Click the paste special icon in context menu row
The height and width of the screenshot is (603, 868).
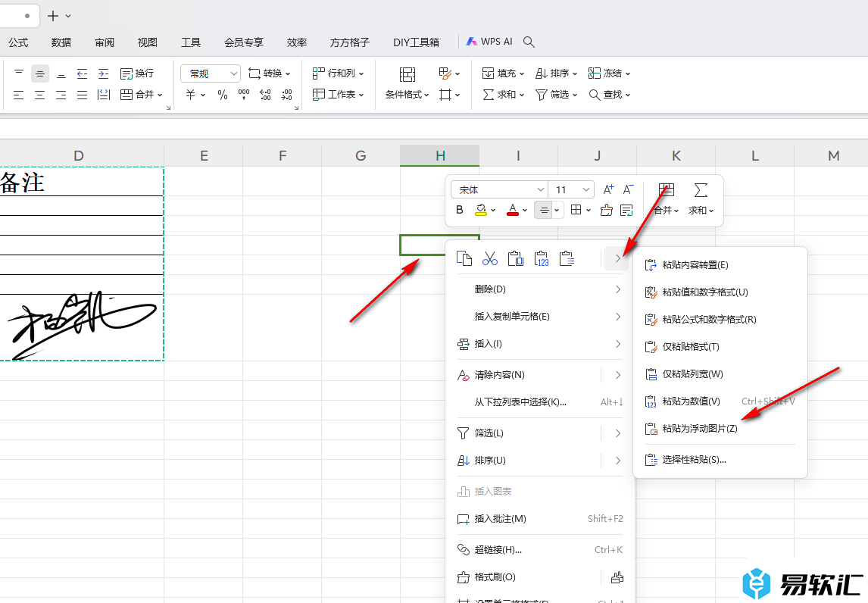[x=567, y=258]
